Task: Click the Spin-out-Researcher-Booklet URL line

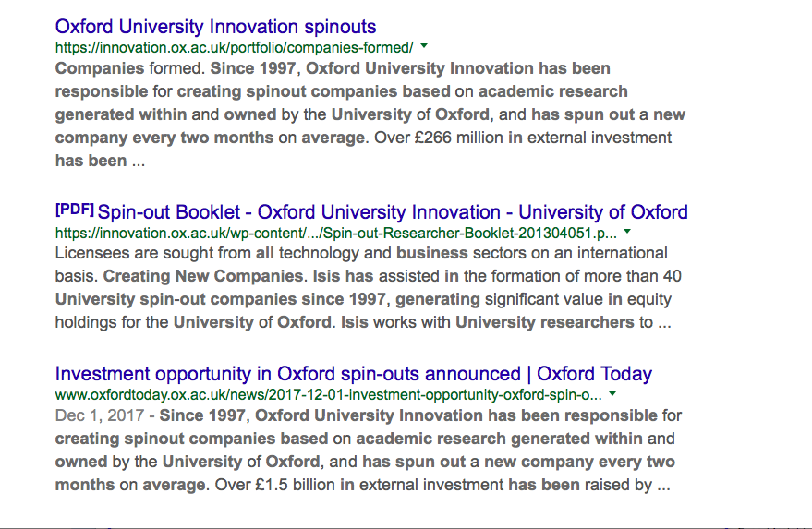Action: pyautogui.click(x=335, y=233)
